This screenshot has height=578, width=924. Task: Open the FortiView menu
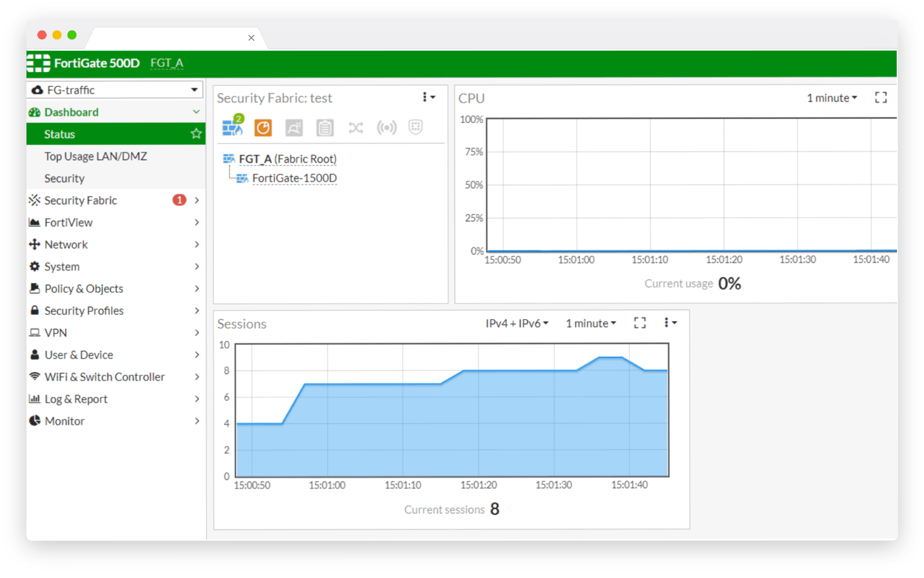116,222
